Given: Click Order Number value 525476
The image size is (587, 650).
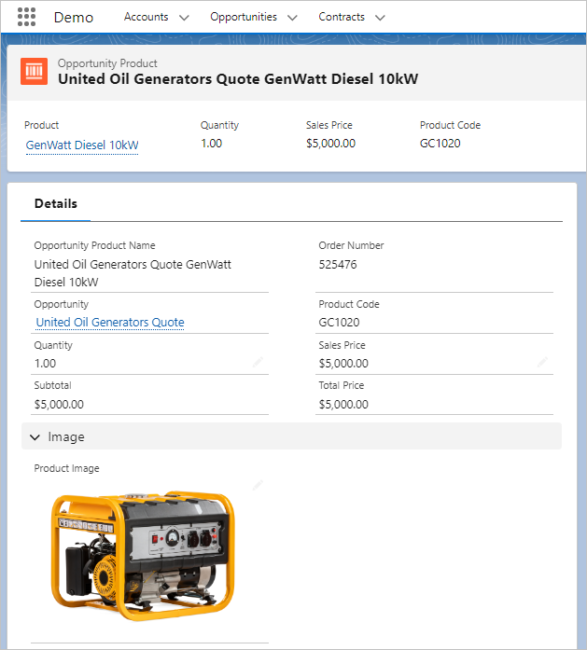Looking at the screenshot, I should [337, 264].
